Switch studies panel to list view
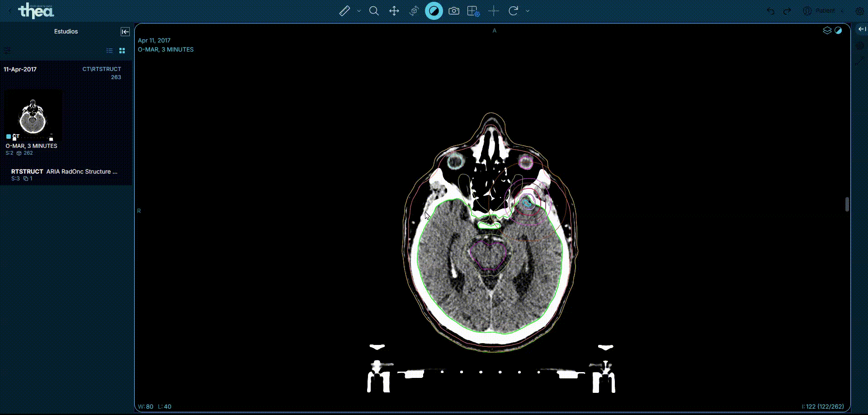The width and height of the screenshot is (868, 415). point(109,51)
